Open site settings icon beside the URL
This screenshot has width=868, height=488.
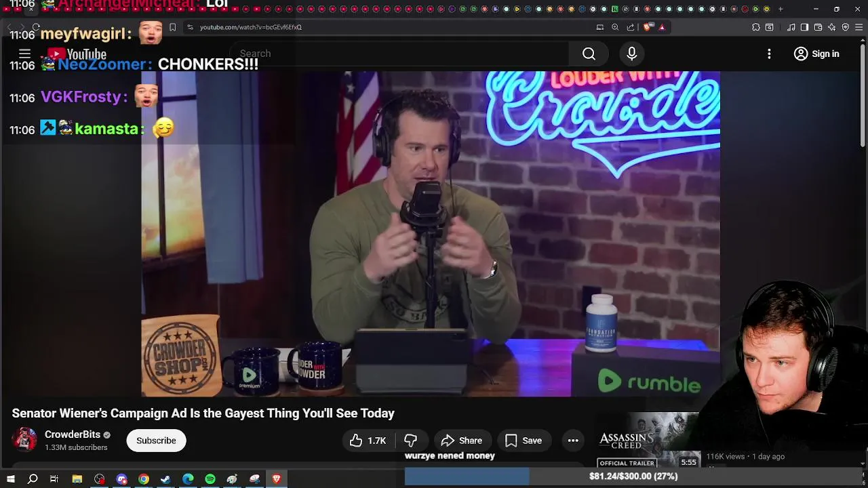click(x=190, y=27)
